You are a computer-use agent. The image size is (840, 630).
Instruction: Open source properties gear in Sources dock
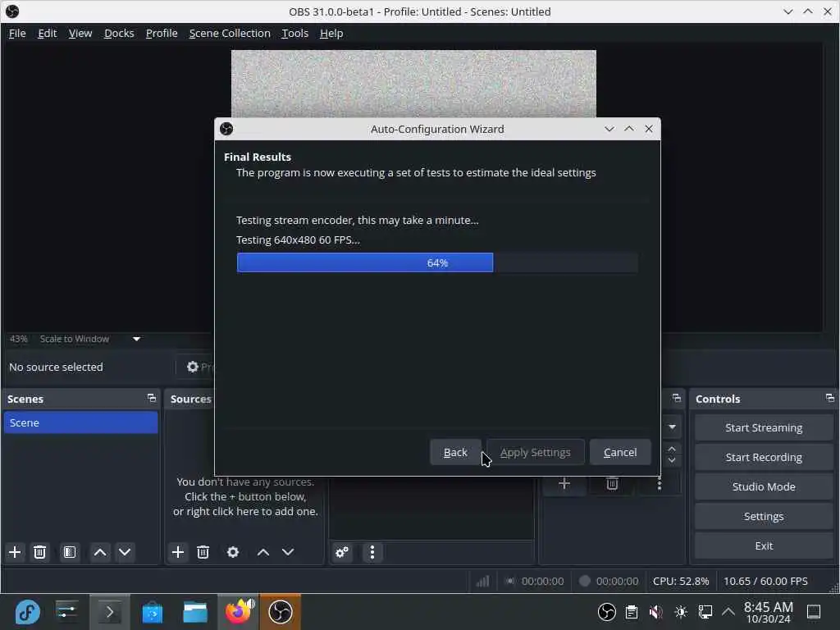[233, 552]
